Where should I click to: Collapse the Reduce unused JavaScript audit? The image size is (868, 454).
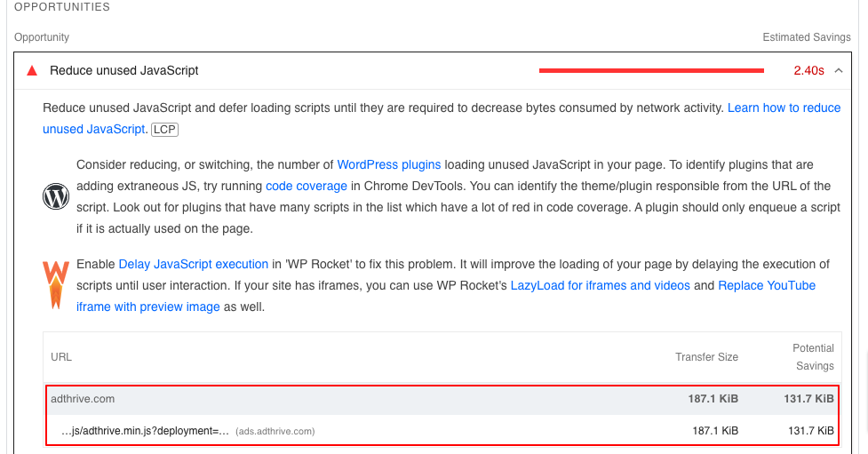coord(839,70)
